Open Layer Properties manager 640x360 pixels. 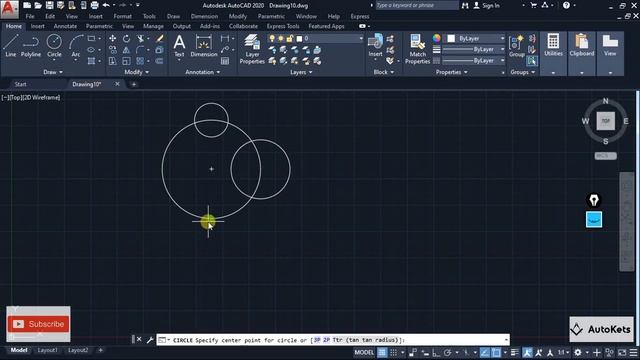click(252, 49)
